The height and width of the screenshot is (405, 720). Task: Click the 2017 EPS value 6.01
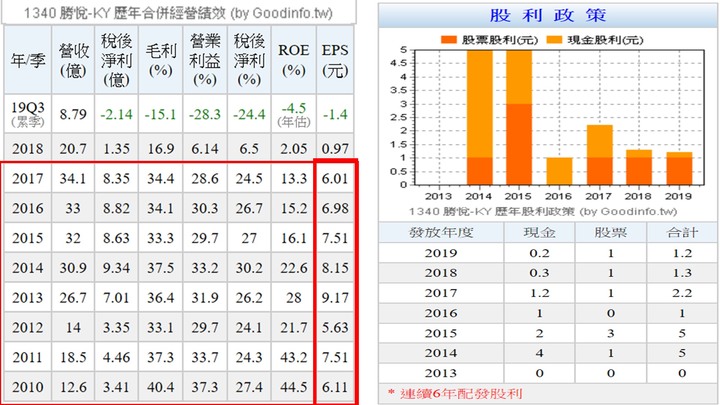click(x=335, y=178)
